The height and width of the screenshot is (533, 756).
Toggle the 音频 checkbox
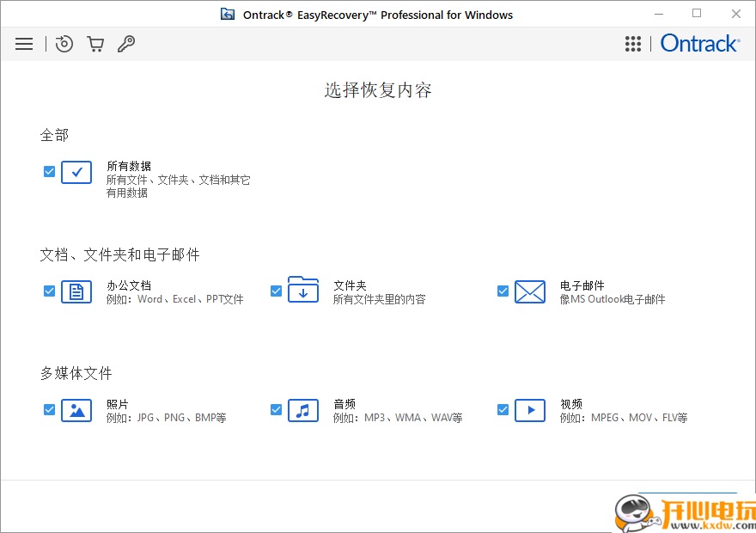tap(276, 410)
